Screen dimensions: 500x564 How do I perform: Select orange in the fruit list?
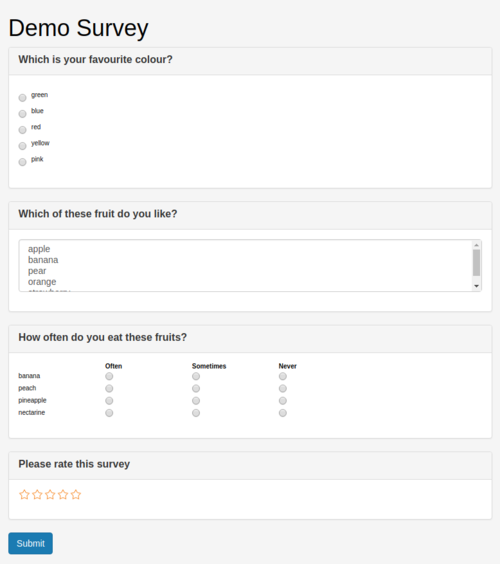(42, 282)
